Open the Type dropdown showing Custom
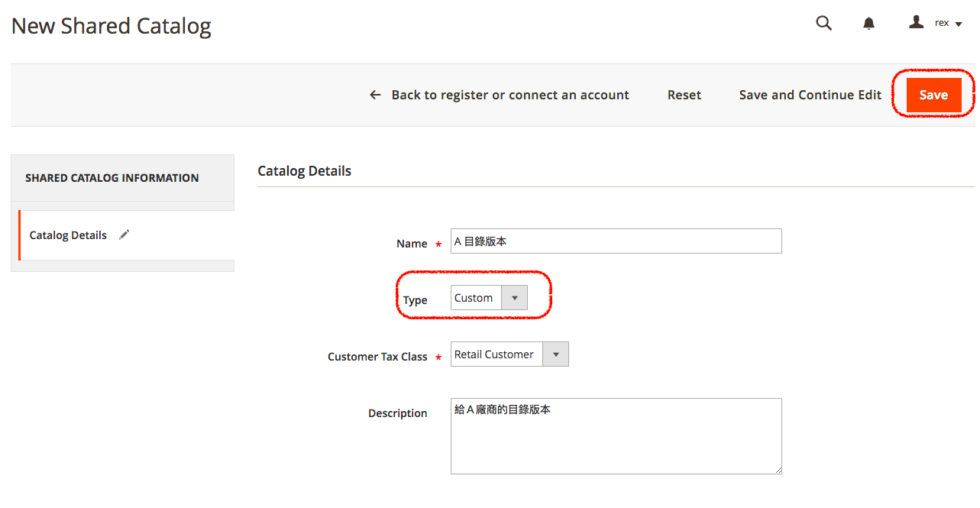Image resolution: width=980 pixels, height=508 pixels. click(489, 298)
